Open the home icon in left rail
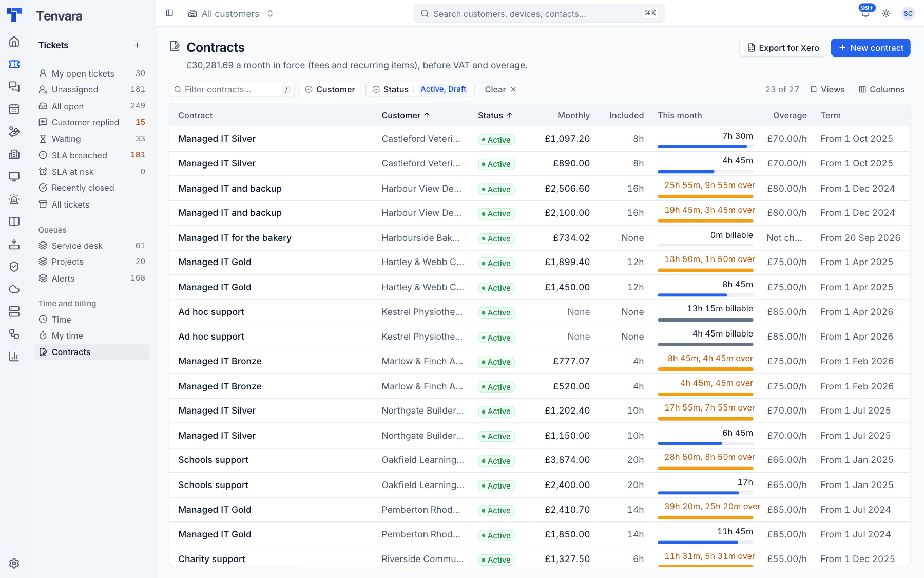The image size is (924, 578). pos(14,42)
